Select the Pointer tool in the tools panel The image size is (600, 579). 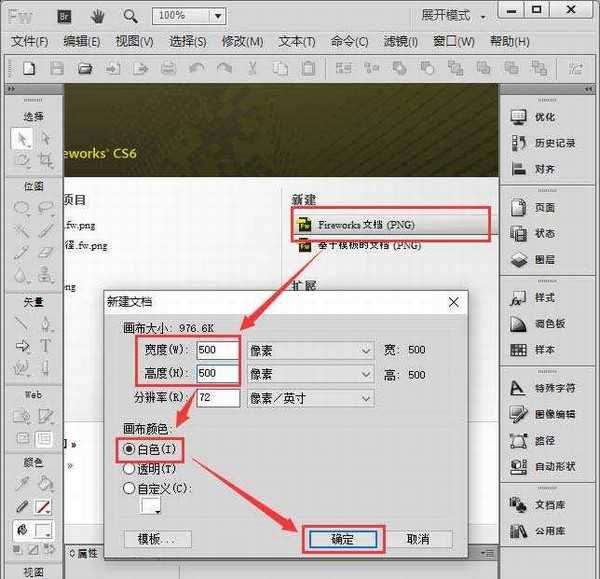point(22,139)
